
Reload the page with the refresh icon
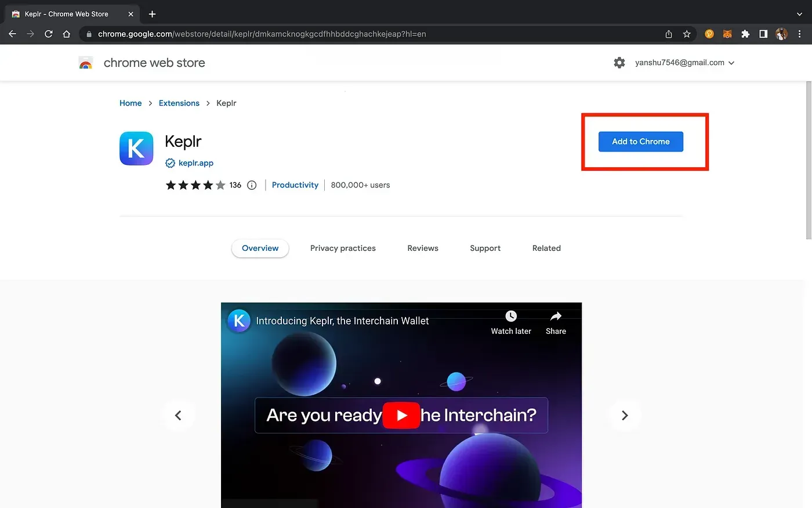point(49,34)
